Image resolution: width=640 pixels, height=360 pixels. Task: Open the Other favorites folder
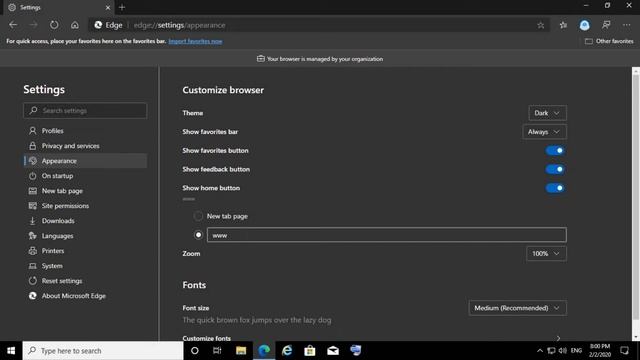609,41
